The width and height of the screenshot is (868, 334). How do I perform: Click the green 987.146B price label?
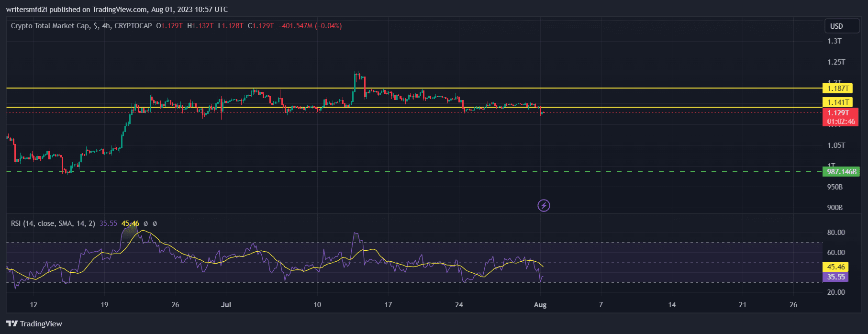[x=841, y=171]
